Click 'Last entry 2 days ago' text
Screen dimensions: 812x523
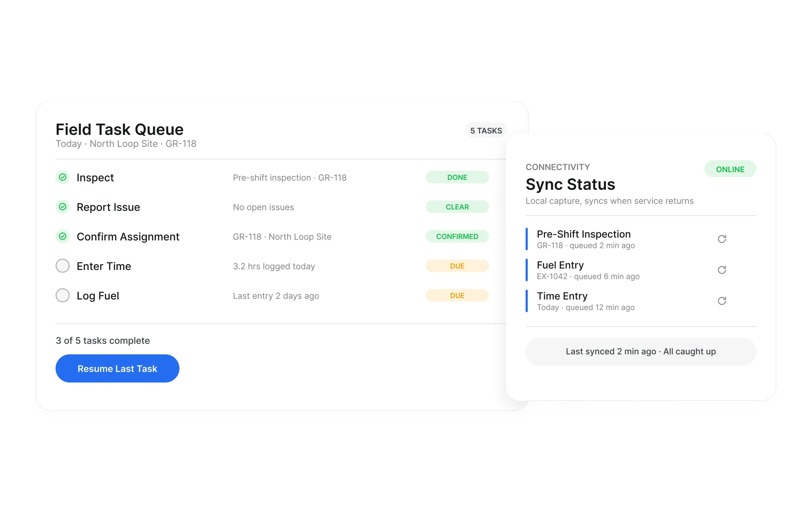pos(276,296)
